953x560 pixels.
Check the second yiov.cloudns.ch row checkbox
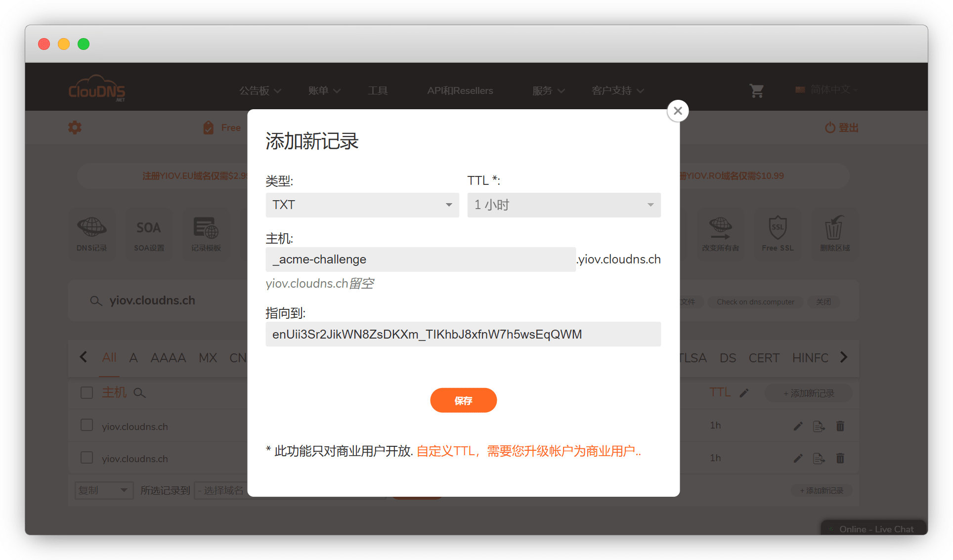coord(87,458)
